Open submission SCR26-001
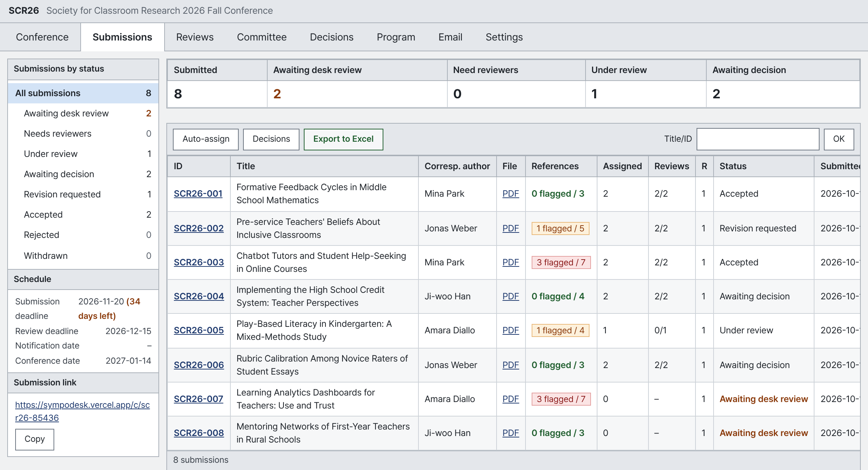This screenshot has width=868, height=470. [198, 194]
